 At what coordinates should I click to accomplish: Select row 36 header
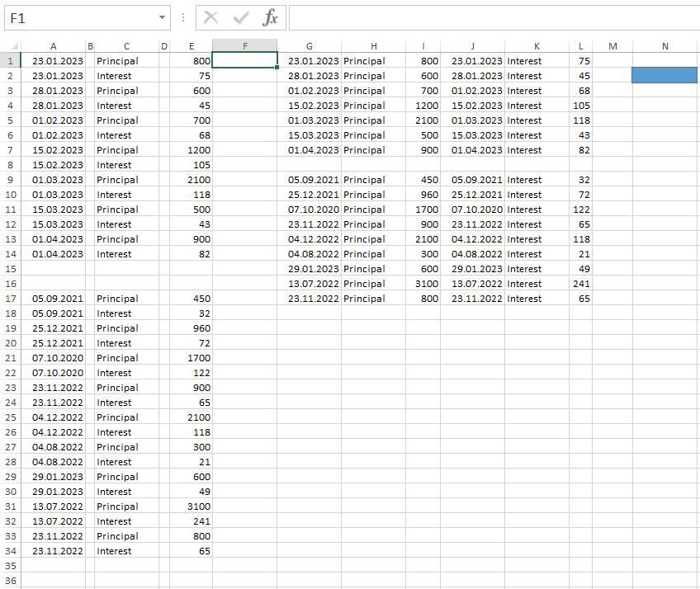coord(10,581)
